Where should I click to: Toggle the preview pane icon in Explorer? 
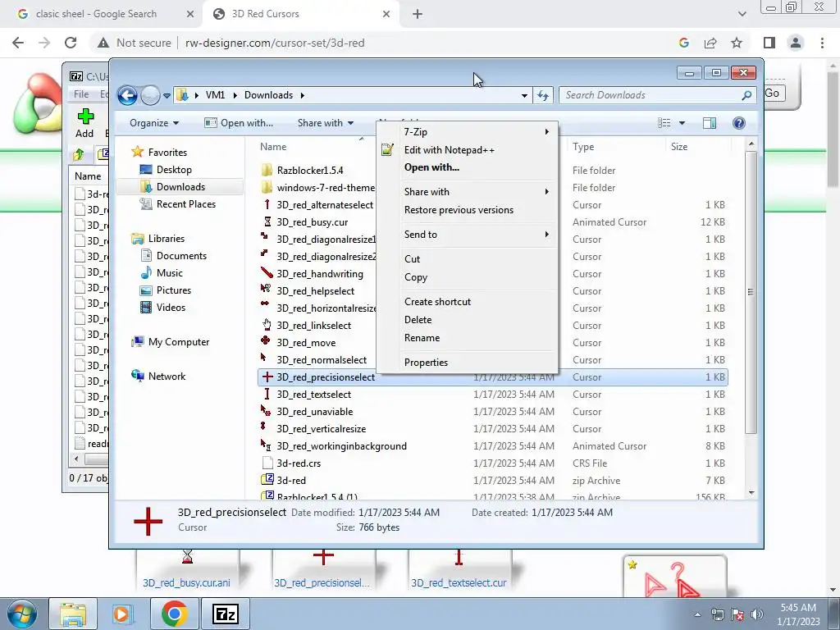710,123
